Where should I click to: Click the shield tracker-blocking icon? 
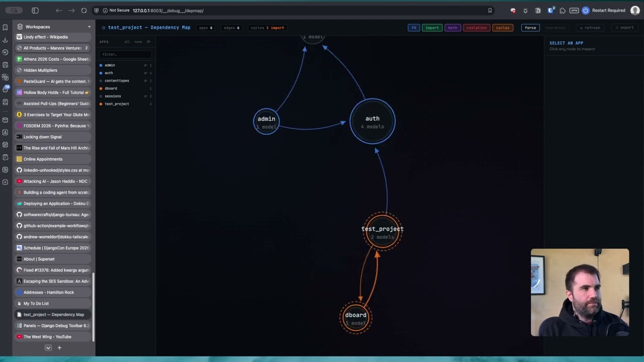97,11
